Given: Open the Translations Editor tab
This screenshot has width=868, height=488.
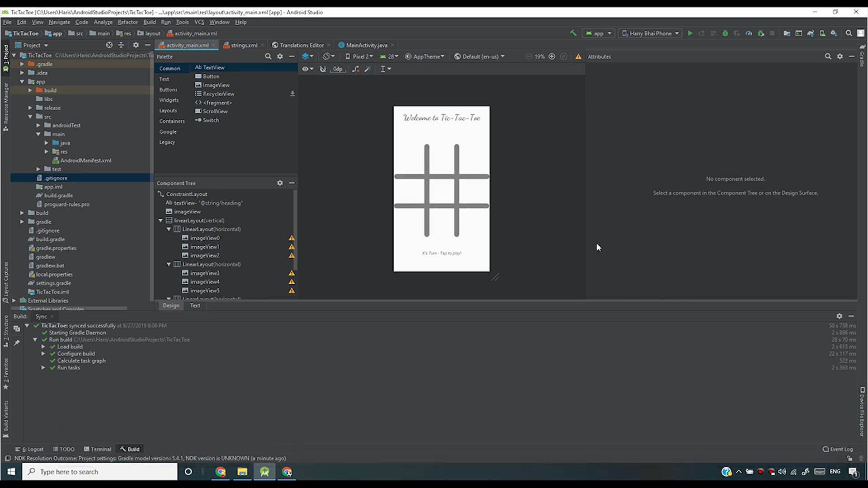Looking at the screenshot, I should click(x=301, y=45).
